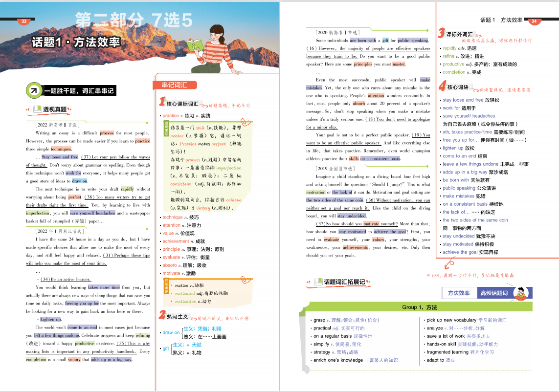The image size is (559, 392).
Task: Click the page 34 badge
Action: pos(534,22)
